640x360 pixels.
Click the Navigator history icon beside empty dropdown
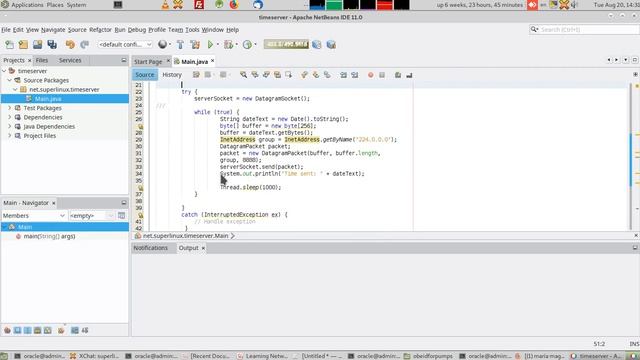pyautogui.click(x=122, y=216)
